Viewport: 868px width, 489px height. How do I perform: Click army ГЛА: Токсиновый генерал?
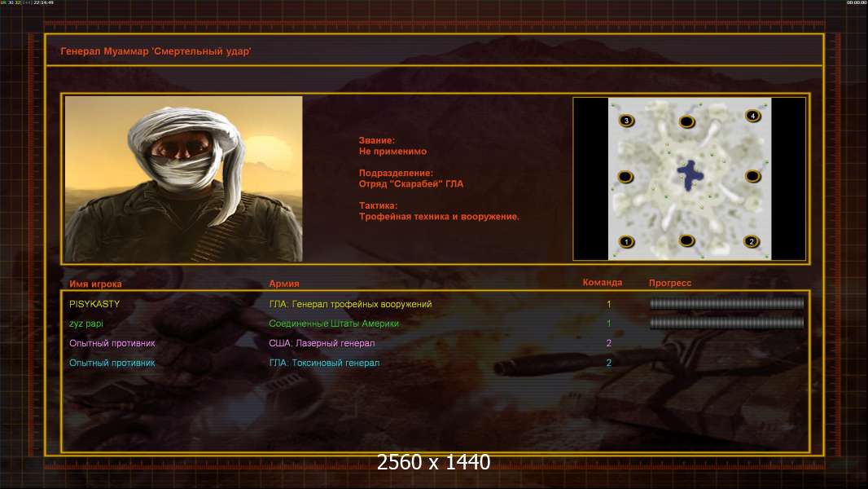point(324,363)
